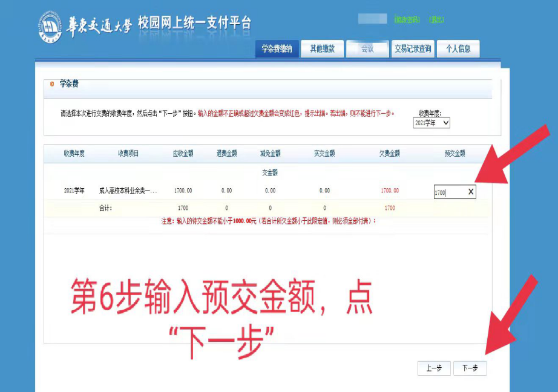The height and width of the screenshot is (392, 558).
Task: Click the 退出 logout link
Action: click(436, 19)
